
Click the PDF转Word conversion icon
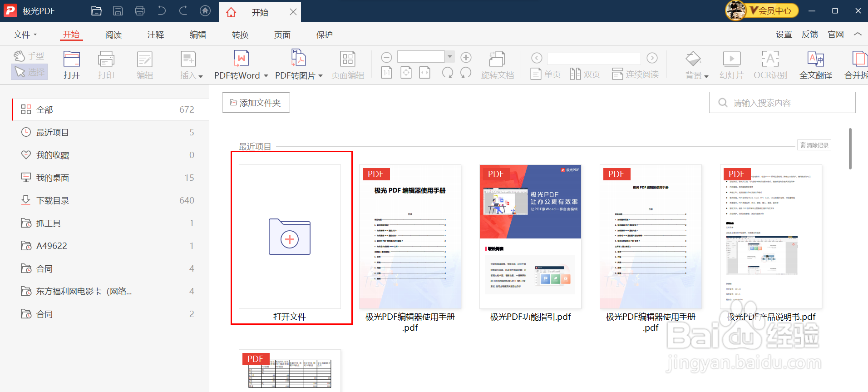pos(242,59)
